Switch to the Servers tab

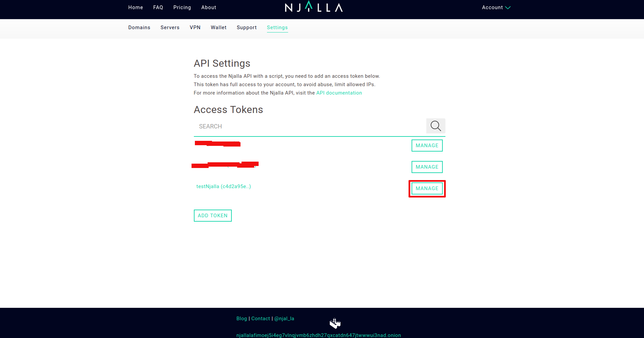pyautogui.click(x=170, y=27)
